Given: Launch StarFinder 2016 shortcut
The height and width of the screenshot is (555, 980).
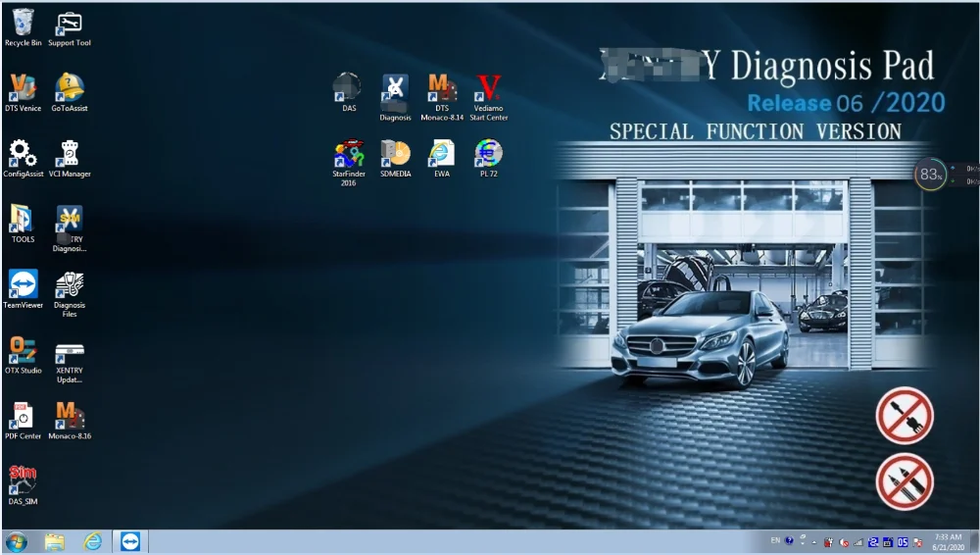Looking at the screenshot, I should 348,162.
